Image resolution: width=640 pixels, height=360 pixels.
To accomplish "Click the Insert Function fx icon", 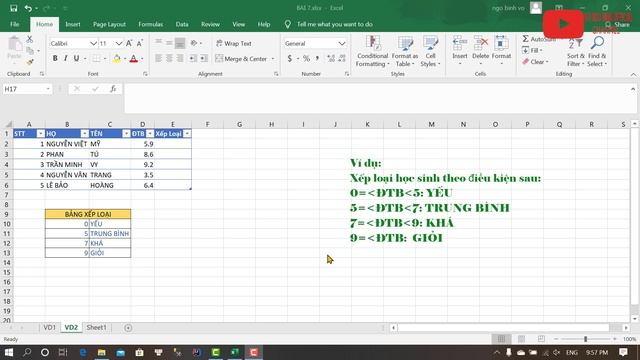I will click(113, 89).
